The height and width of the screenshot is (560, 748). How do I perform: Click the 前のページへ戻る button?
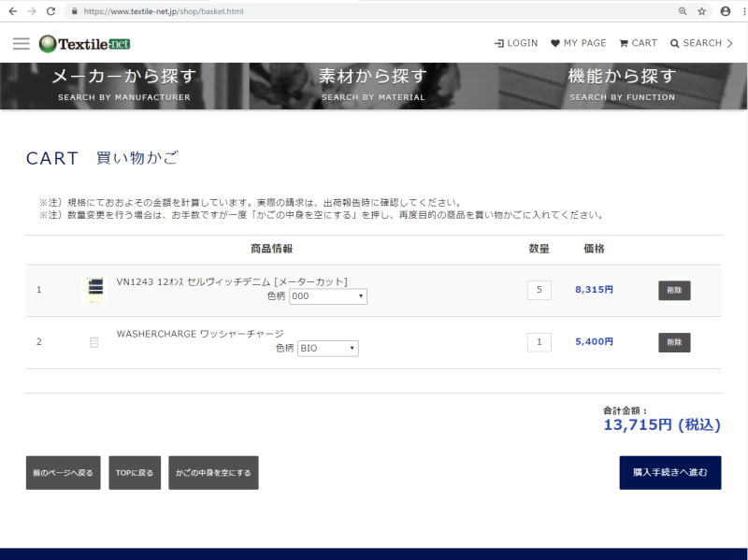[x=63, y=473]
